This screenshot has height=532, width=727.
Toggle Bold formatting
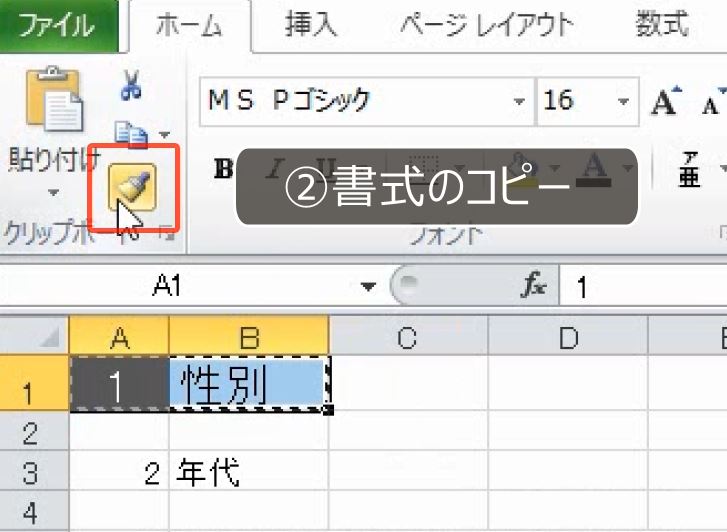pyautogui.click(x=223, y=168)
